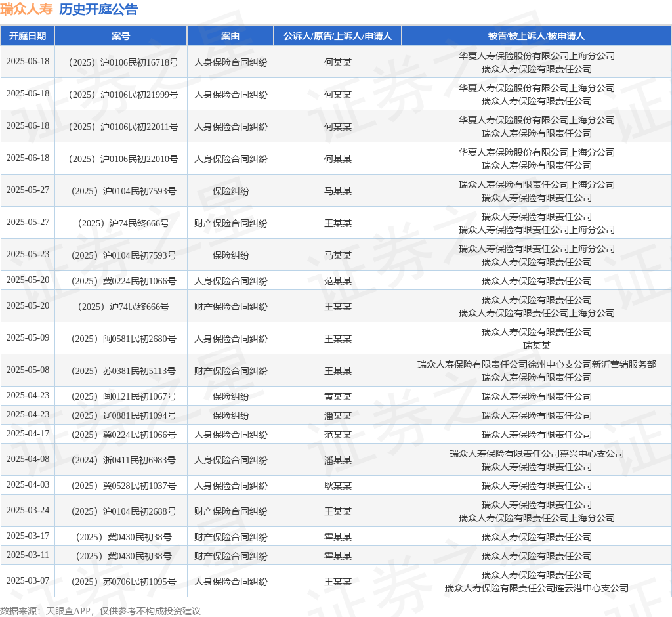
Task: Select the date 2025-03-24
Action: pyautogui.click(x=28, y=510)
